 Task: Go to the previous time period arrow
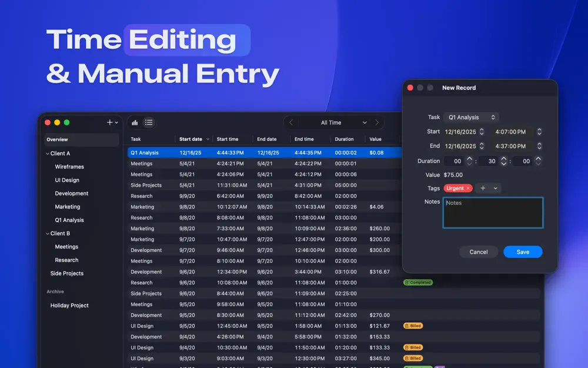click(291, 122)
